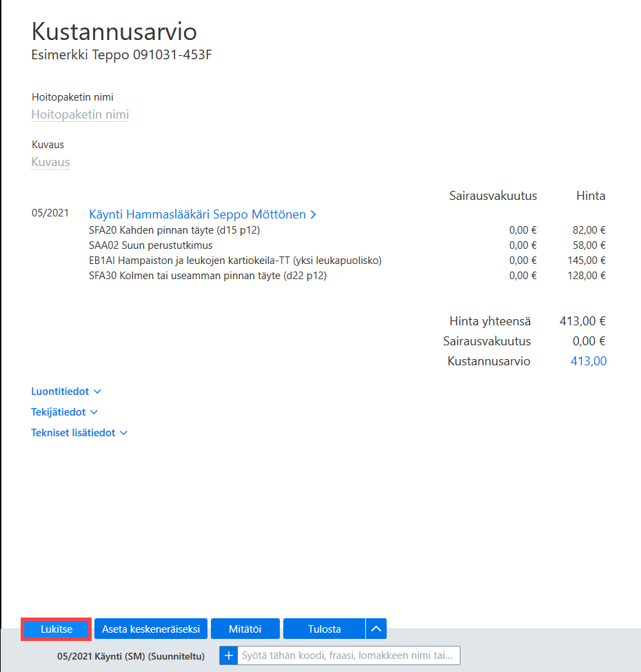The height and width of the screenshot is (672, 641).
Task: Click the 05/2021 Käynti (SM) (Suunniteltu) label
Action: tap(131, 656)
